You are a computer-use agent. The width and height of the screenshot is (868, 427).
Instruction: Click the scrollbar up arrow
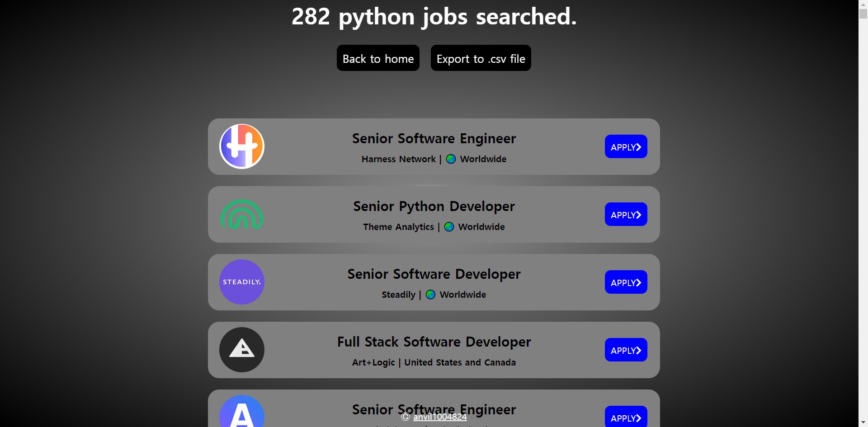point(863,4)
